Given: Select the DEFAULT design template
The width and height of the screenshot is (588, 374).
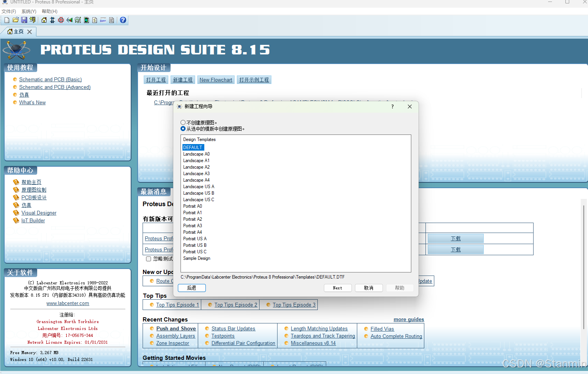Looking at the screenshot, I should [x=193, y=148].
